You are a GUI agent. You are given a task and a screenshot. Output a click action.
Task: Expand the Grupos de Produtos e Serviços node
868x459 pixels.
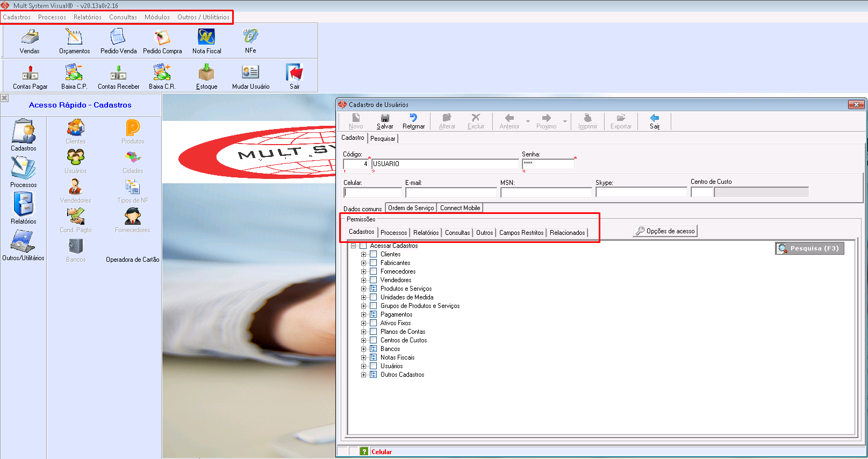point(364,306)
